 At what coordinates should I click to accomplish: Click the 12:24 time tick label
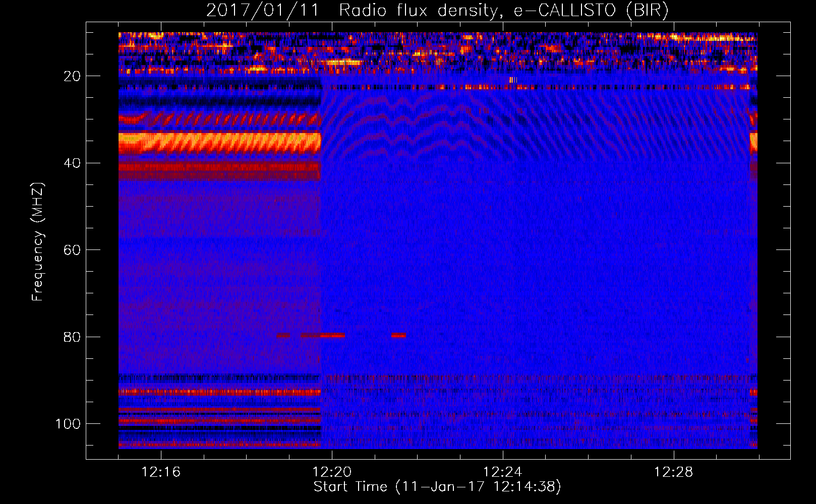coord(503,472)
